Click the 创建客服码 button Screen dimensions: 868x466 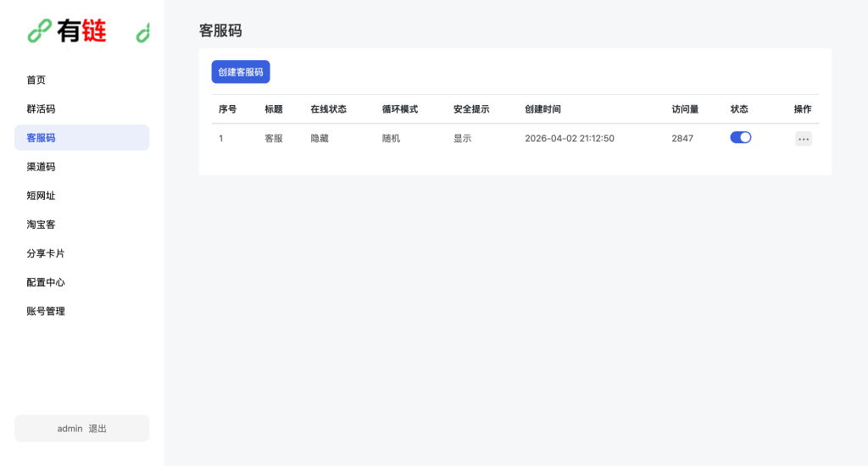point(240,72)
